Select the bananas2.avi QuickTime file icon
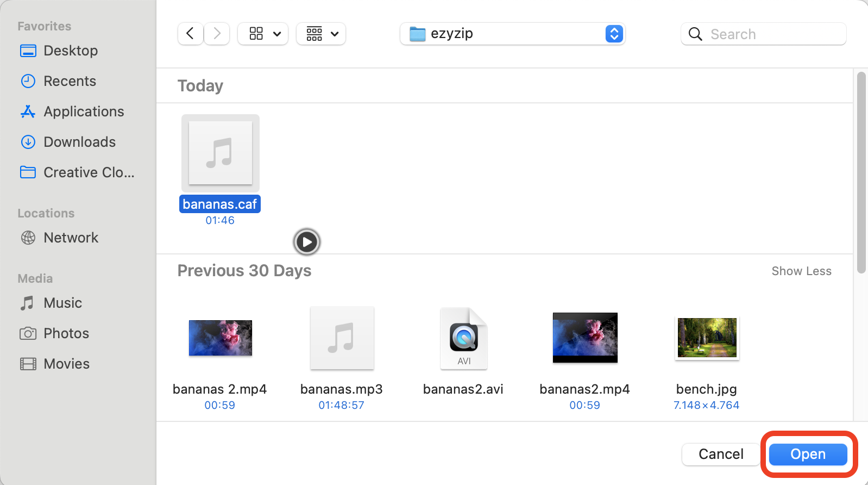This screenshot has width=868, height=485. pos(464,338)
